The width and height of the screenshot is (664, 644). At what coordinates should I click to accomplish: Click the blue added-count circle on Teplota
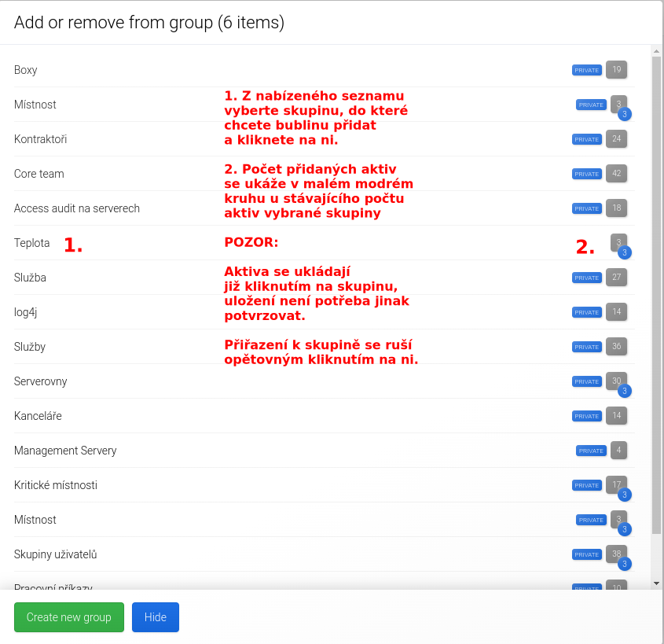pyautogui.click(x=625, y=252)
